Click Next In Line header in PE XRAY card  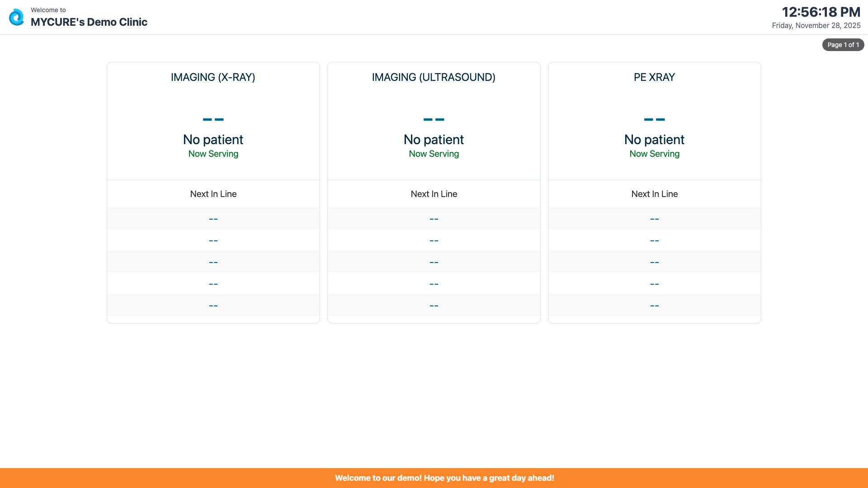(654, 194)
